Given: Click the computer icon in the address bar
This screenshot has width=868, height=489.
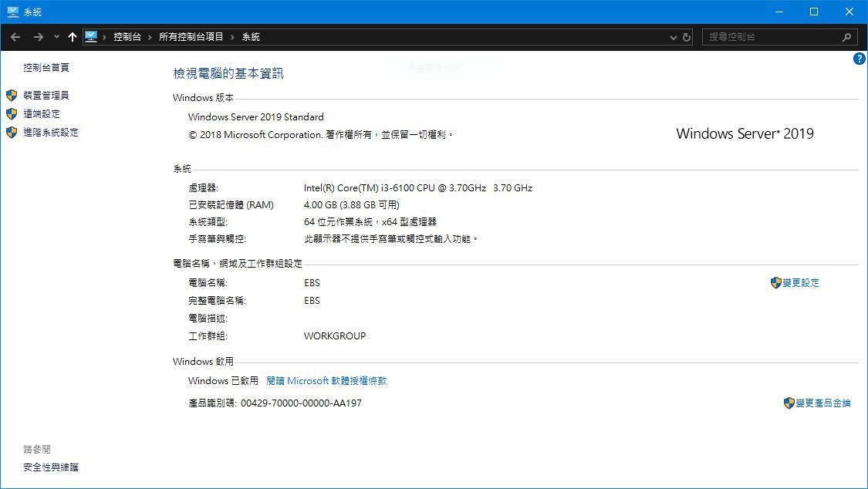Looking at the screenshot, I should coord(91,37).
